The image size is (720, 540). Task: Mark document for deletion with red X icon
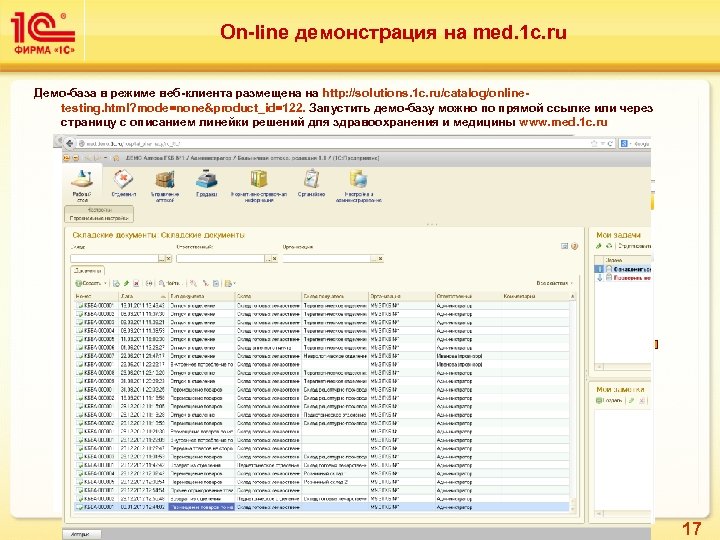(136, 283)
